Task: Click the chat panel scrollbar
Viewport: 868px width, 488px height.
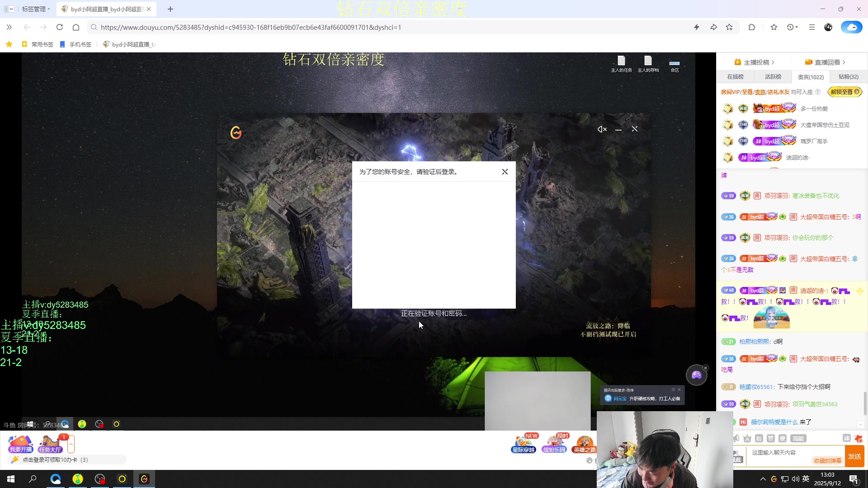Action: coord(865,403)
